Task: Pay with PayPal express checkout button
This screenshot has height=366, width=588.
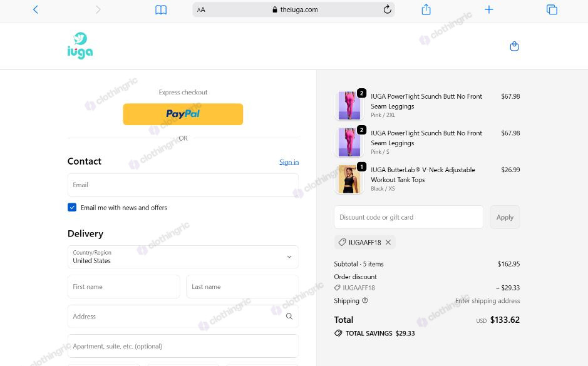Action: point(183,114)
